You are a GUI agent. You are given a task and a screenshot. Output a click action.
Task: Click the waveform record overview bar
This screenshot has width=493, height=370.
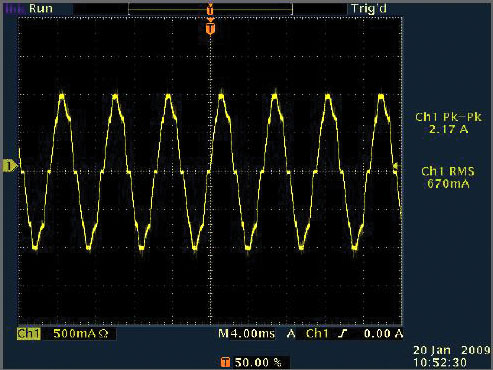click(210, 10)
